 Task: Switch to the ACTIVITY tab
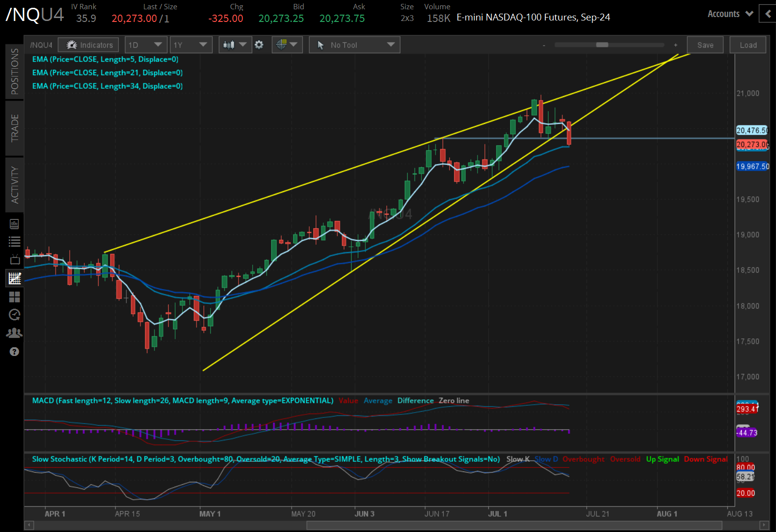tap(15, 185)
